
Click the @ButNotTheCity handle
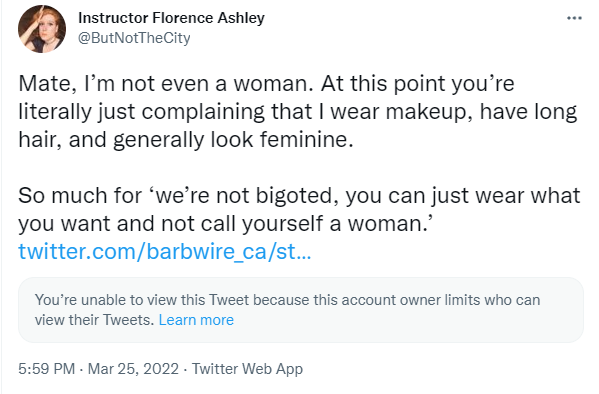(x=134, y=38)
